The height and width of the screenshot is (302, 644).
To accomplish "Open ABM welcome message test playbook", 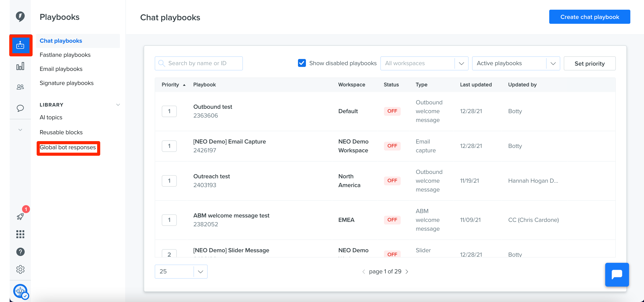I will (231, 215).
